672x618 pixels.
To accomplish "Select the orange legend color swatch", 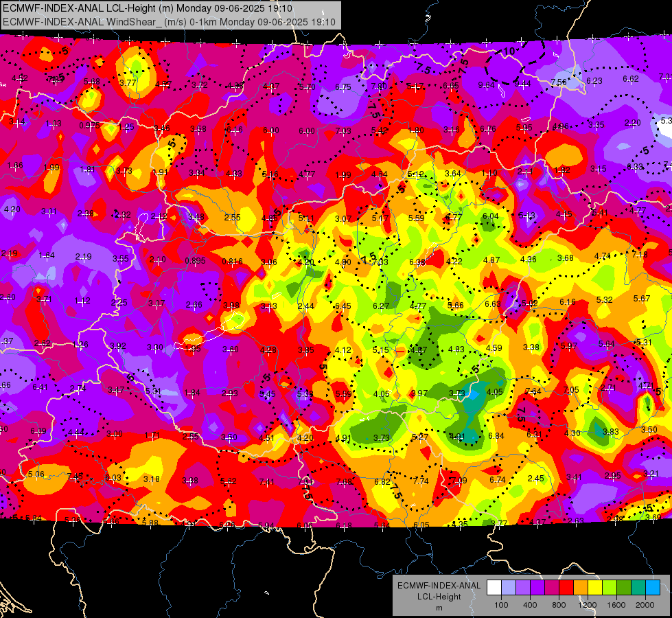I will tap(581, 588).
